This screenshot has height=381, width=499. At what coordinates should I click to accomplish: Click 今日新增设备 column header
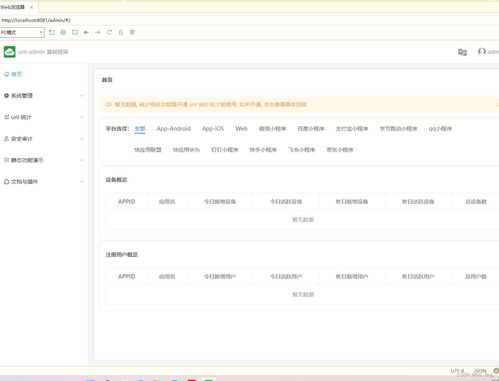click(220, 201)
